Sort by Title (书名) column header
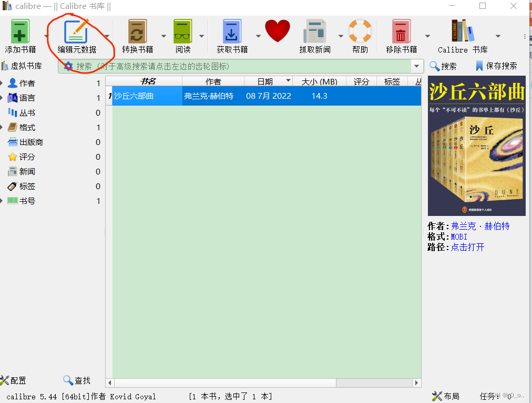Screen dimensions: 532x403 [147, 81]
